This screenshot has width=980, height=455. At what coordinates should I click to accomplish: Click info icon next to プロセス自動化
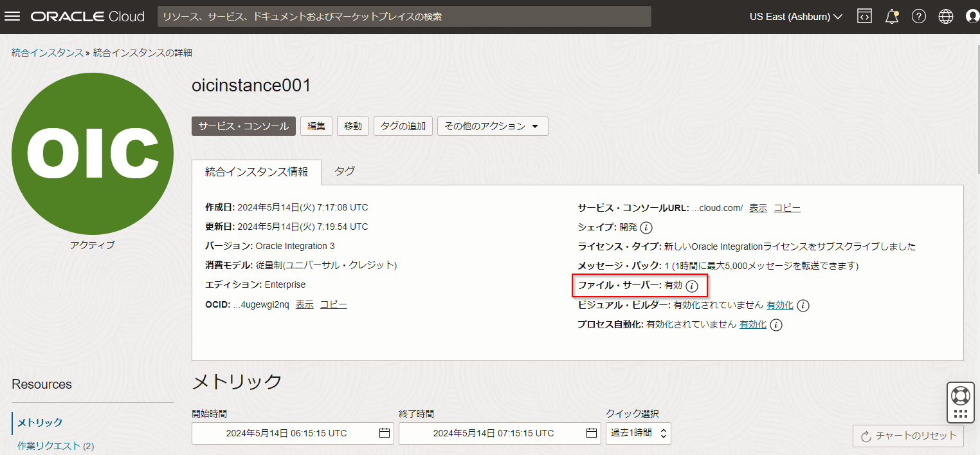(x=776, y=325)
